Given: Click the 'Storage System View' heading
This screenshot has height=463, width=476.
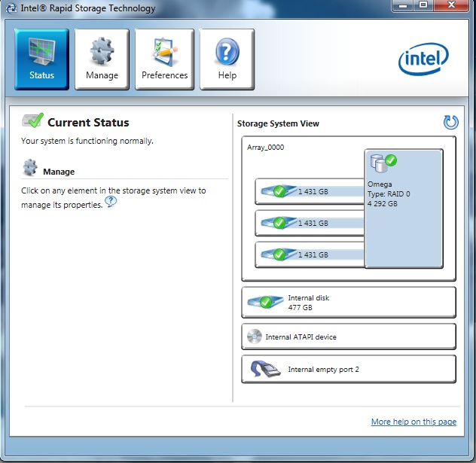Looking at the screenshot, I should pyautogui.click(x=278, y=123).
